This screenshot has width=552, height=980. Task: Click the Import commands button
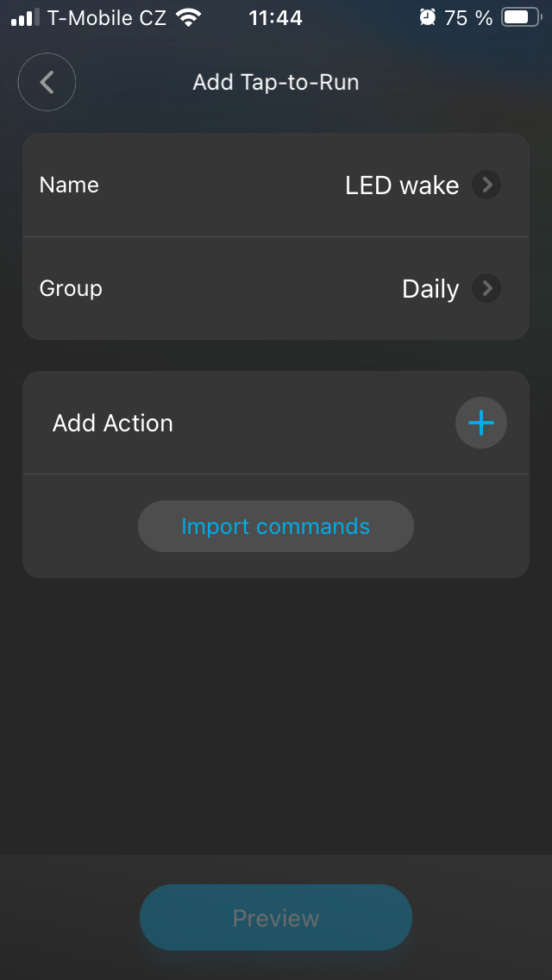point(276,526)
